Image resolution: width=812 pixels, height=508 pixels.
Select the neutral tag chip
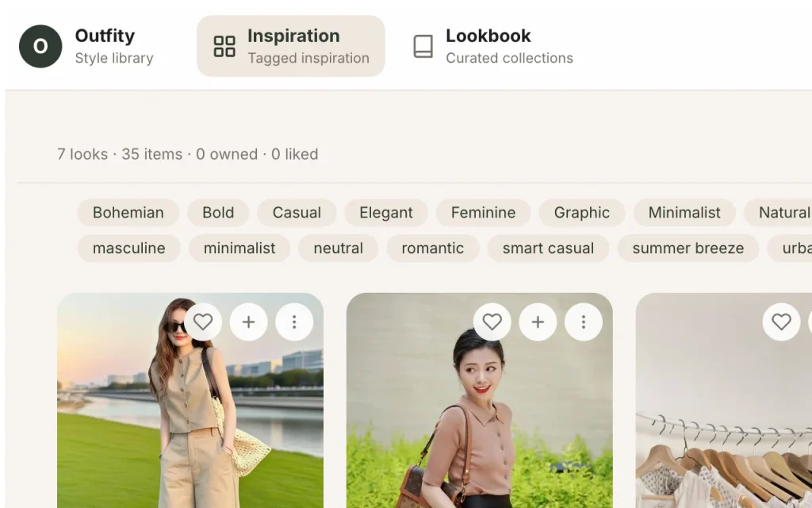pyautogui.click(x=338, y=248)
